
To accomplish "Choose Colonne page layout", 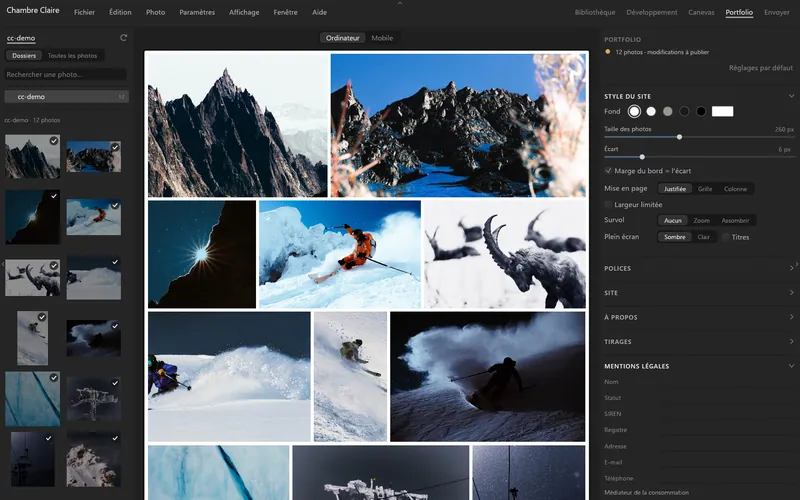I will tap(735, 189).
